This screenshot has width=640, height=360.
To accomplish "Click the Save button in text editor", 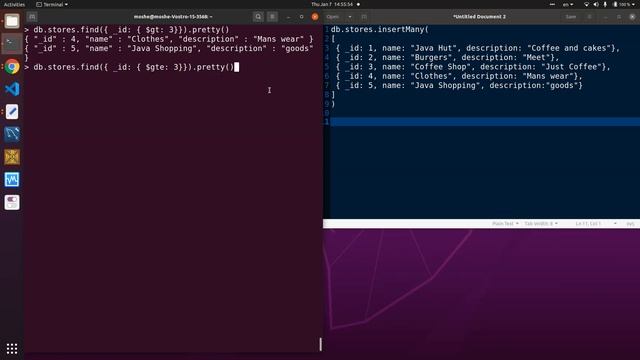I will pos(571,17).
